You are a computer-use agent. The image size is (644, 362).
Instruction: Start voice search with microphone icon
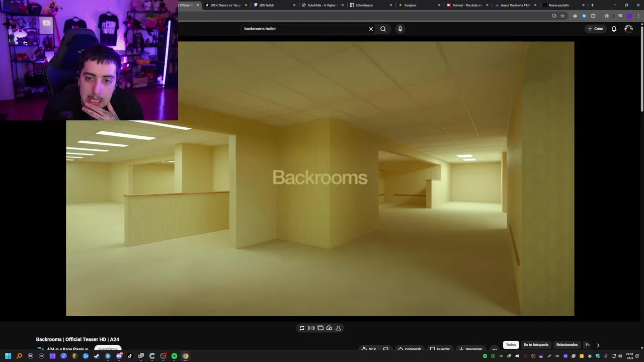coord(400,29)
